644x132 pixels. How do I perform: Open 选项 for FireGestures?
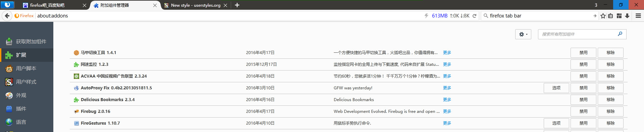pos(556,123)
